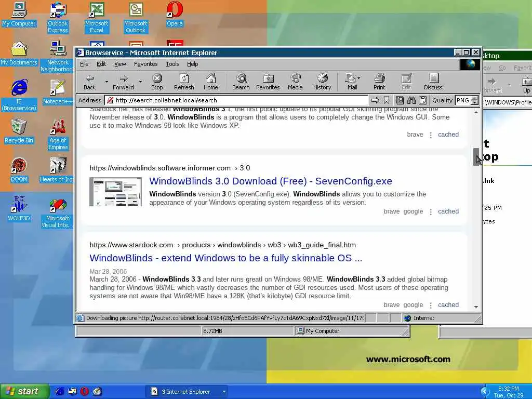Screen dimensions: 532x399
Task: Open WindowBlinds 3.0 Download (Free) link
Action: tap(270, 181)
